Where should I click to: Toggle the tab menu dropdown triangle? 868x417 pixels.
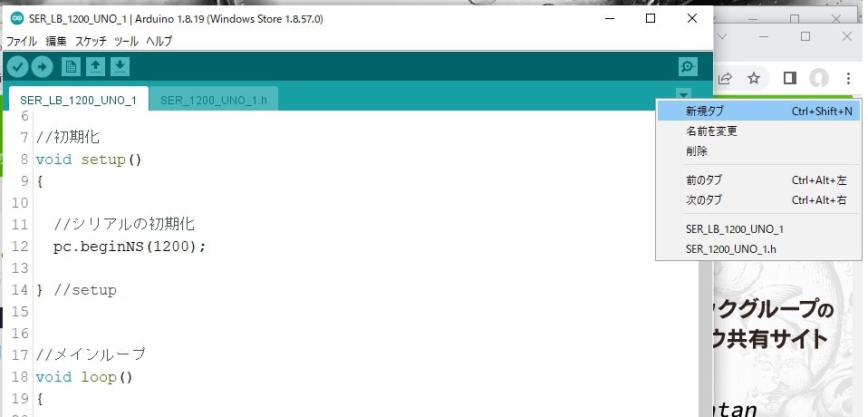point(684,94)
